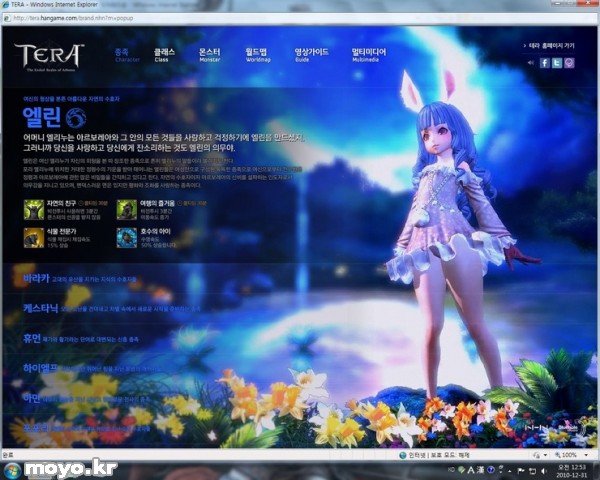
Task: Click the taskbar clock showing 12:53
Action: coord(572,471)
